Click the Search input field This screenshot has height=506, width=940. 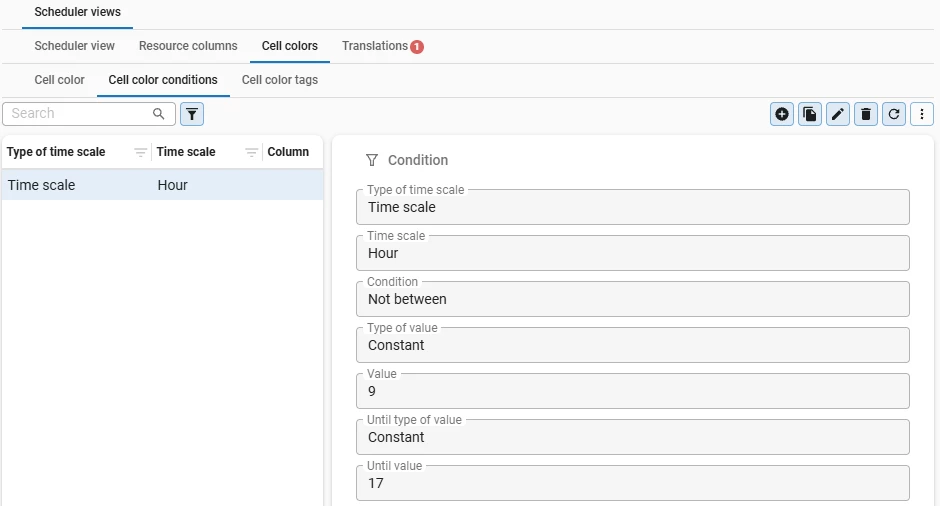pos(80,114)
